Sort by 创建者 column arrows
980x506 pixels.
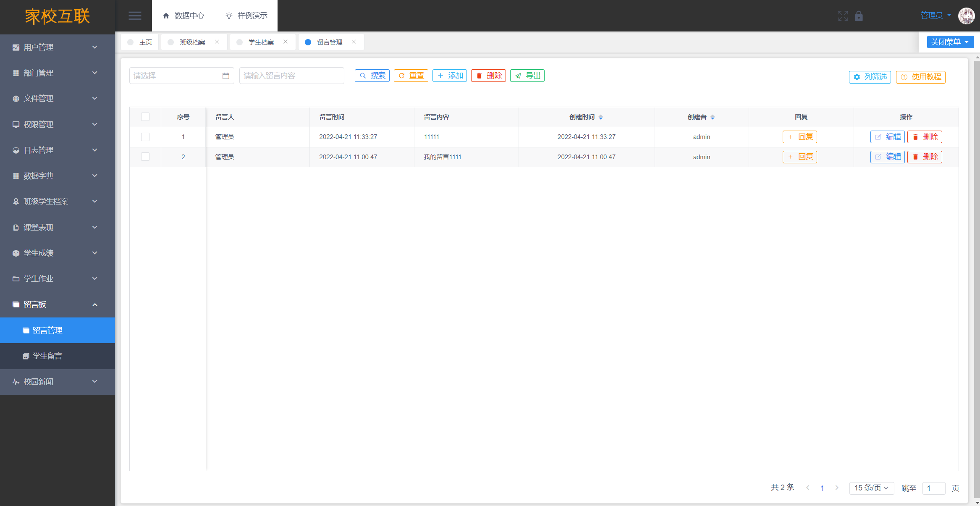pyautogui.click(x=713, y=118)
